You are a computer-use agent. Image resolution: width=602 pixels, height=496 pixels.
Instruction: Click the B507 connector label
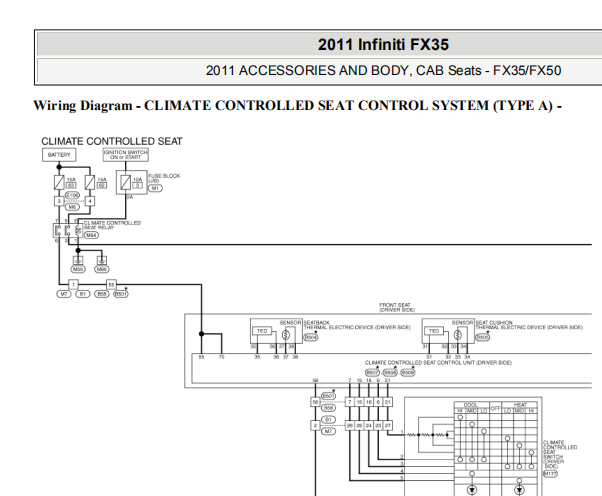372,373
